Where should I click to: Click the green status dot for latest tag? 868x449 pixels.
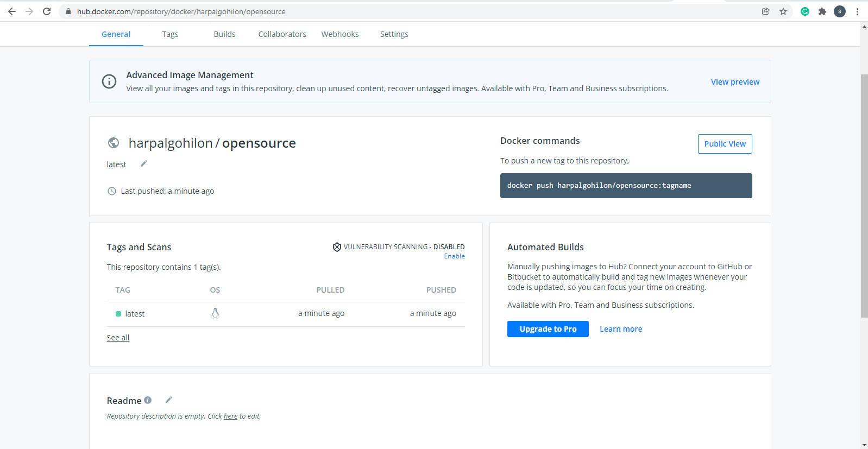118,314
